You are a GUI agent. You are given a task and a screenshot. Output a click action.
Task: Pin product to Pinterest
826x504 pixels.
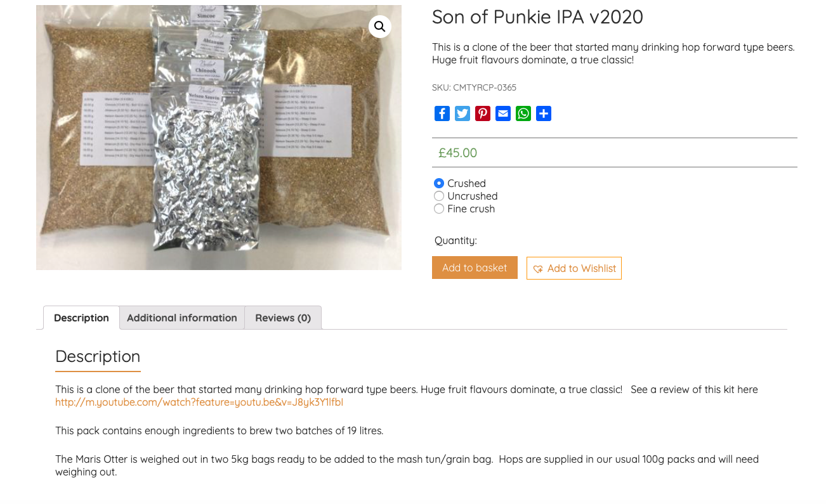[x=483, y=113]
